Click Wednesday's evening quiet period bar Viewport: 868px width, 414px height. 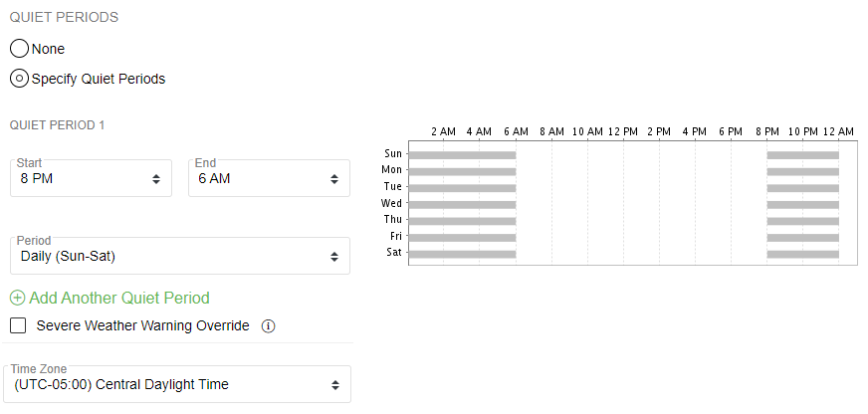(802, 205)
